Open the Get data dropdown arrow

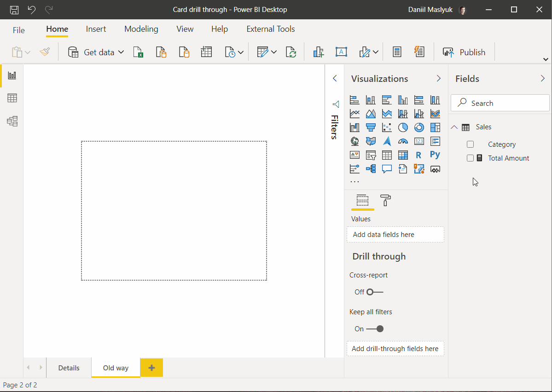pyautogui.click(x=121, y=52)
